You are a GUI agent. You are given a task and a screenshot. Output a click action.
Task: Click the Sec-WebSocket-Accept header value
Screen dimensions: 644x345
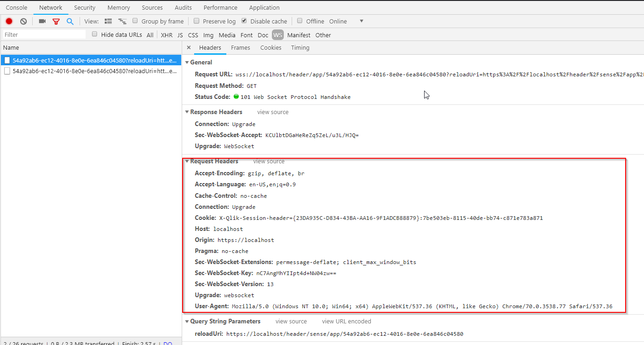tap(312, 135)
